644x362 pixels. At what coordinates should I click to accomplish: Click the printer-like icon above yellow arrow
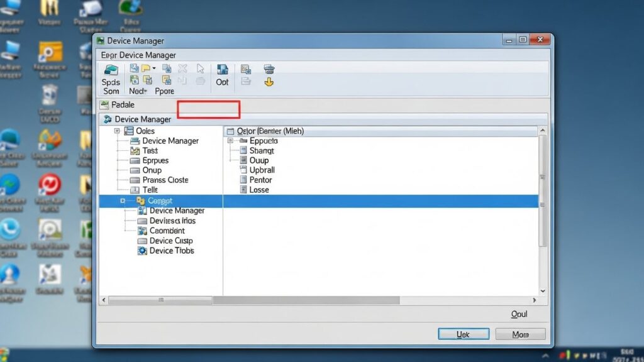pyautogui.click(x=269, y=69)
